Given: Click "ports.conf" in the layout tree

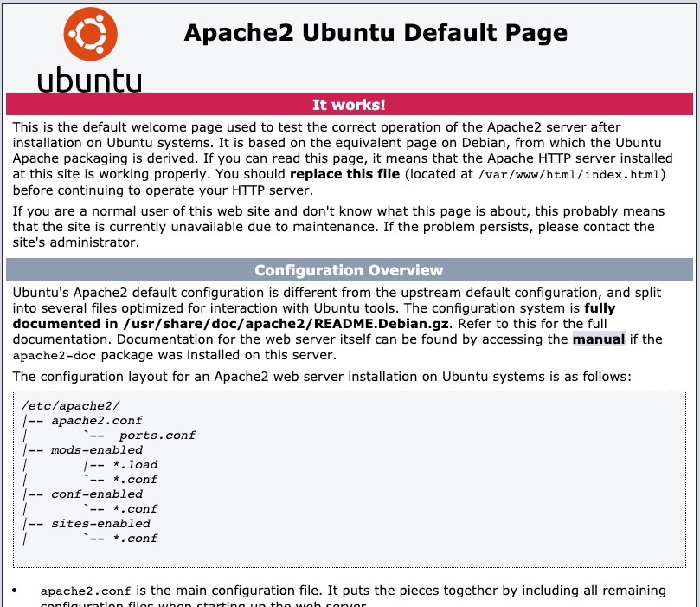Looking at the screenshot, I should tap(157, 435).
